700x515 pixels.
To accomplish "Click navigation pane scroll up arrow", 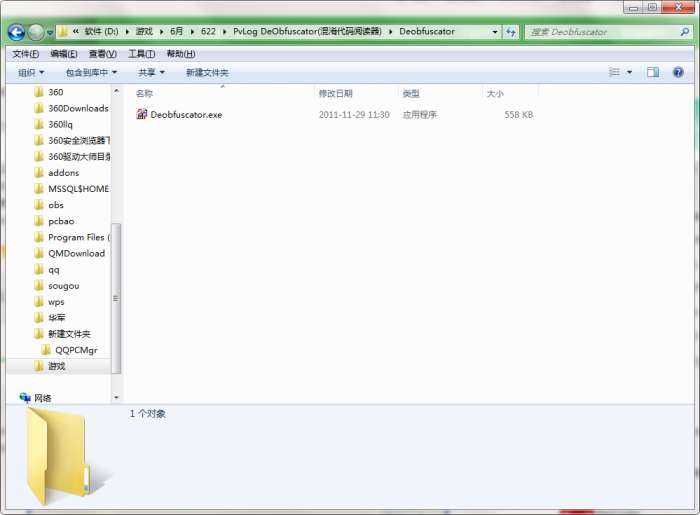I will (116, 91).
